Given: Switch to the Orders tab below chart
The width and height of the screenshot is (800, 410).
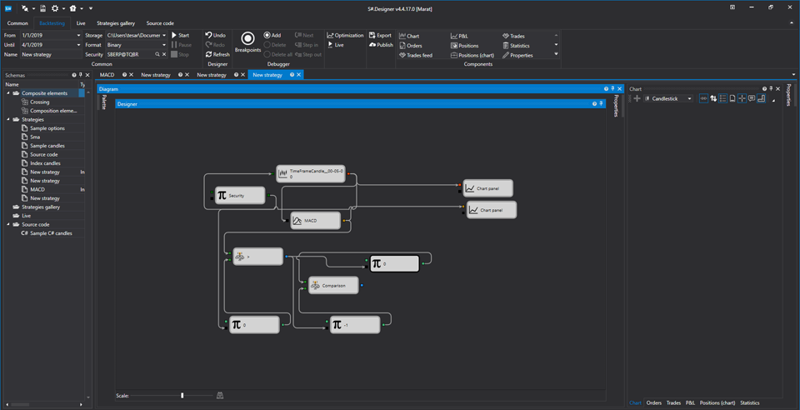Looking at the screenshot, I should click(x=654, y=402).
